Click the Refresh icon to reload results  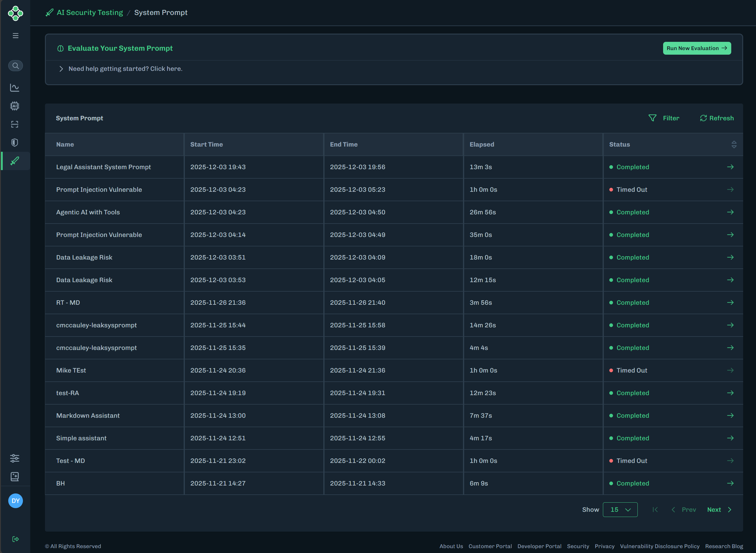(704, 118)
